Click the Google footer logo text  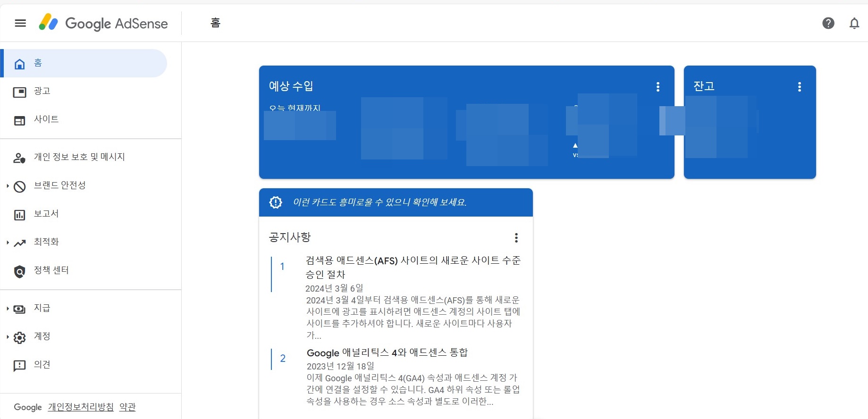tap(28, 407)
